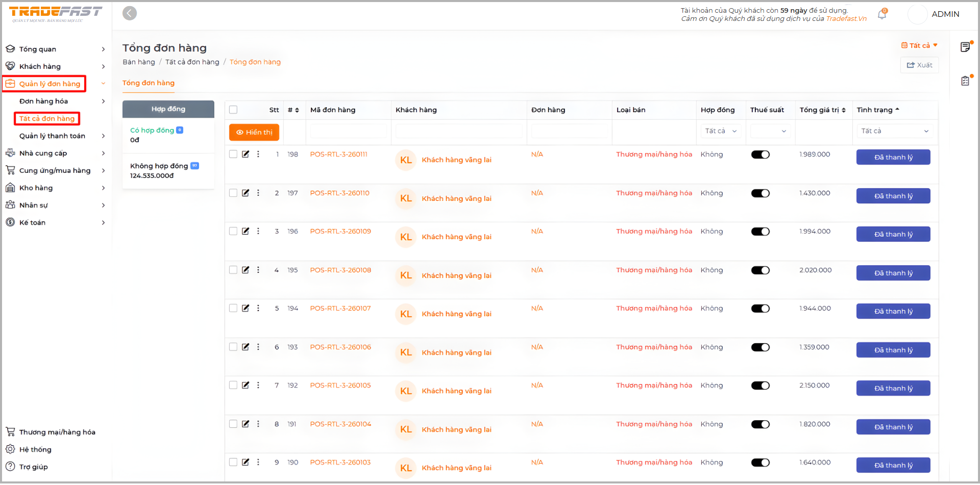Image resolution: width=980 pixels, height=485 pixels.
Task: Click the Xuất export button
Action: point(919,65)
